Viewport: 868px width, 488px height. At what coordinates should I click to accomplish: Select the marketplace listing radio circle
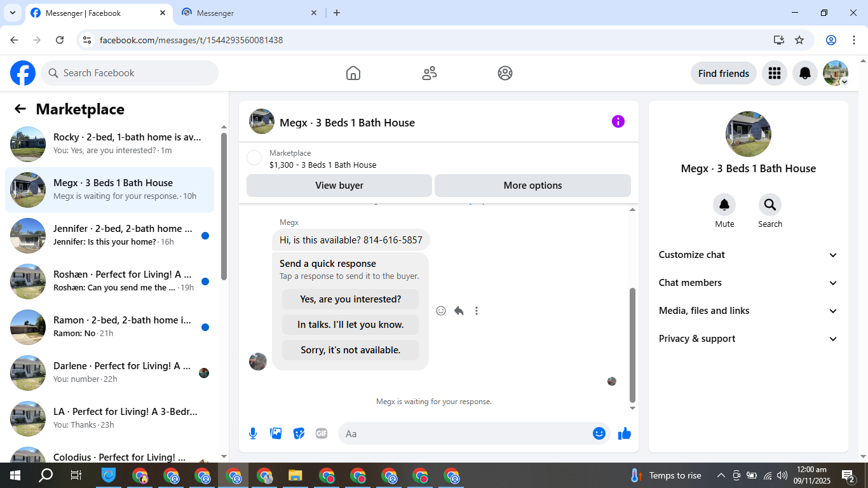click(x=254, y=158)
